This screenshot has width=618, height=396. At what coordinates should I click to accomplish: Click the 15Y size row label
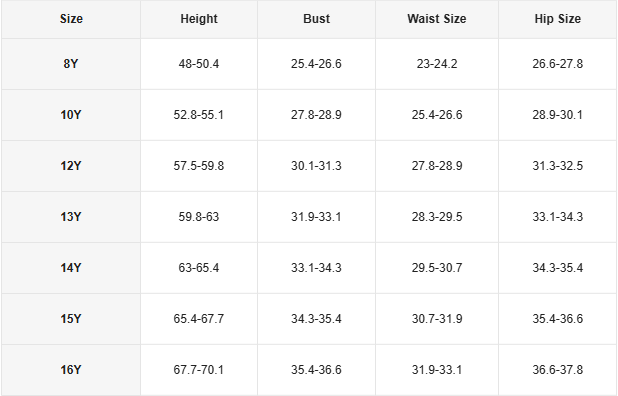click(x=71, y=319)
